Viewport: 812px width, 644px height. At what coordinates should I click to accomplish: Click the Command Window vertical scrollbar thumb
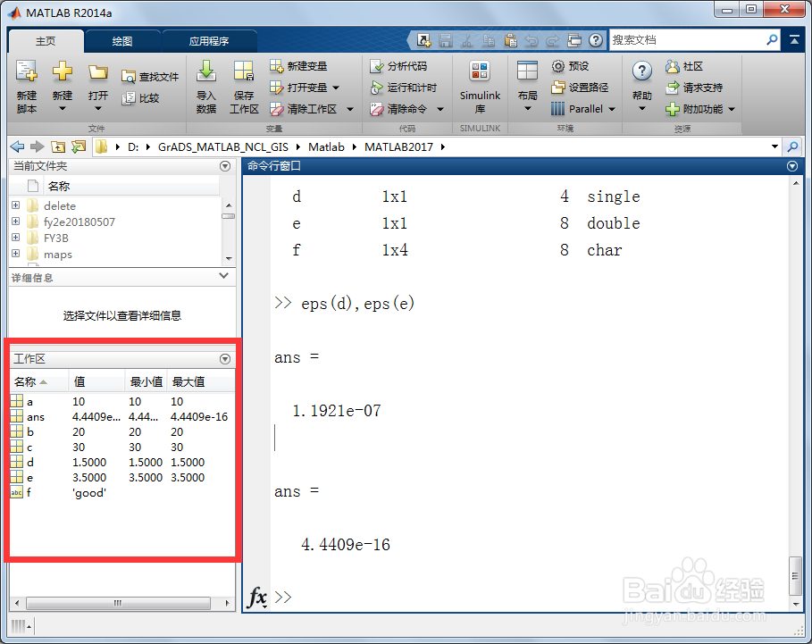[x=795, y=576]
